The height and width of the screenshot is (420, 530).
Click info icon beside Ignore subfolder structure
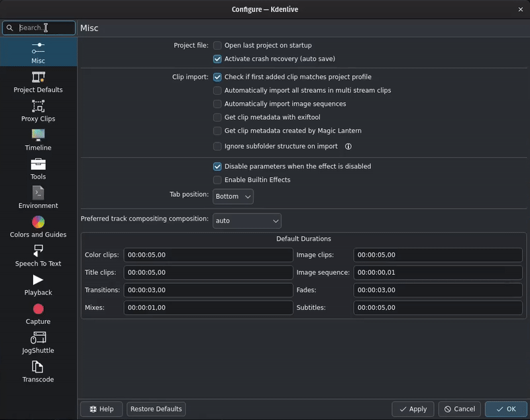point(348,146)
